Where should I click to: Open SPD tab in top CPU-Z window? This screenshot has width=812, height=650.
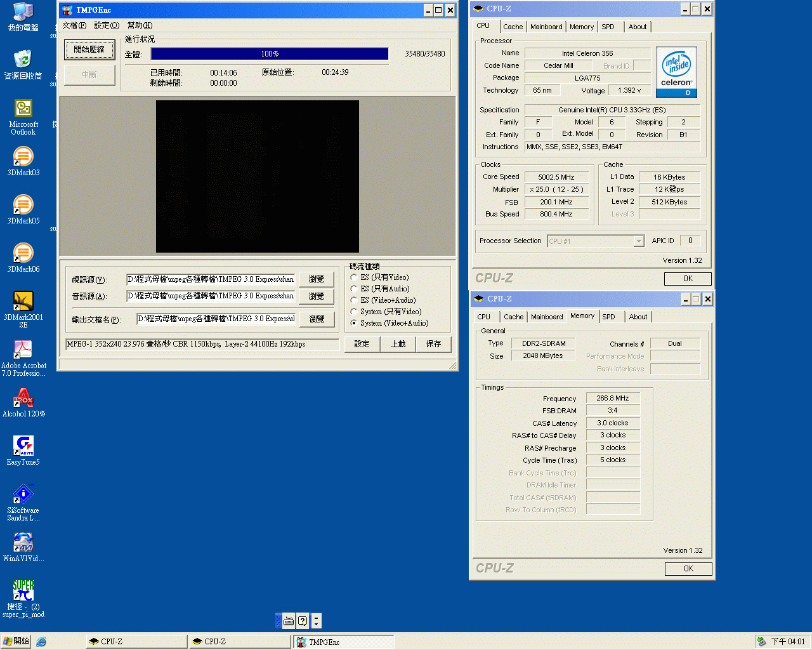(x=608, y=27)
